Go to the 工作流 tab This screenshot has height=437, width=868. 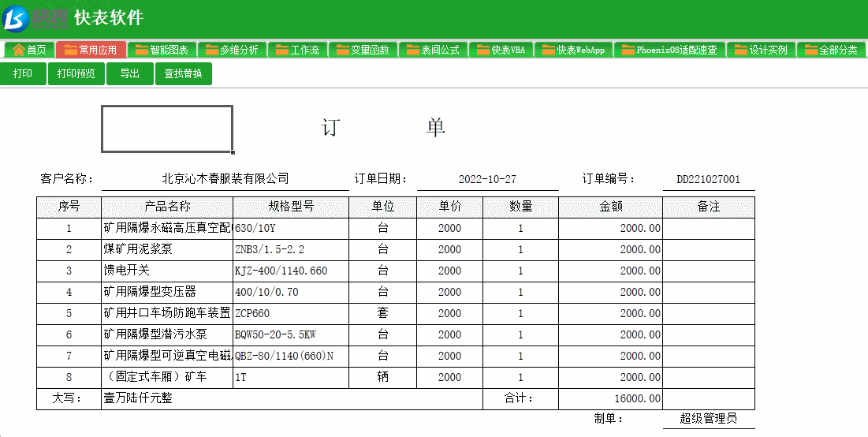coord(297,50)
